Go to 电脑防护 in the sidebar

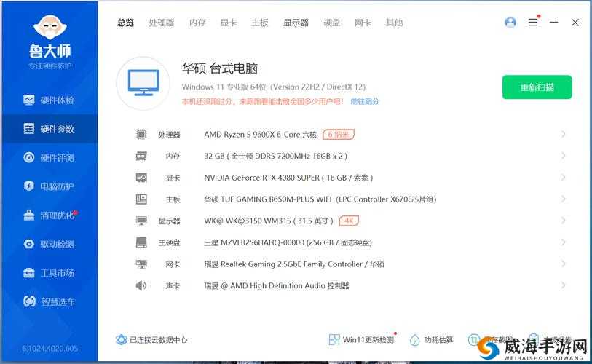(x=49, y=186)
